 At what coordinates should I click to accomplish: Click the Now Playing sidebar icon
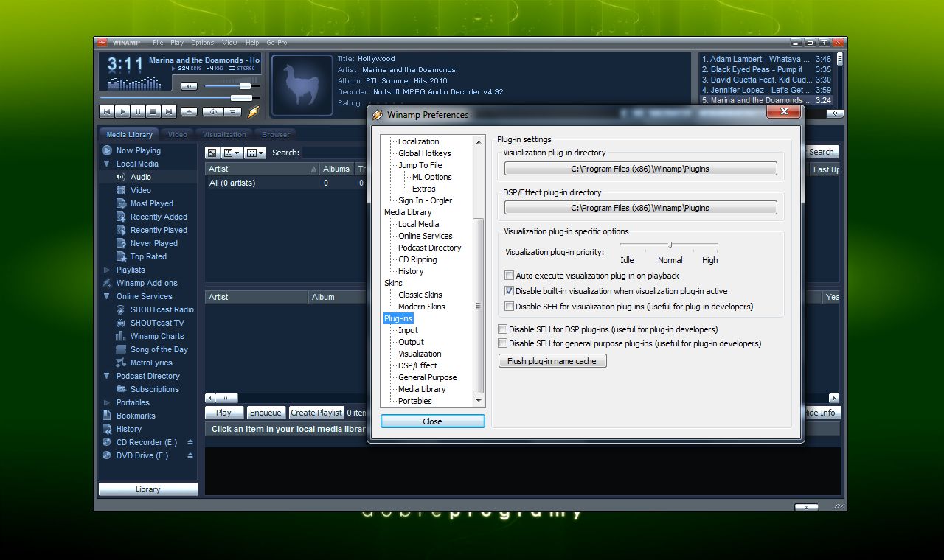tap(107, 150)
